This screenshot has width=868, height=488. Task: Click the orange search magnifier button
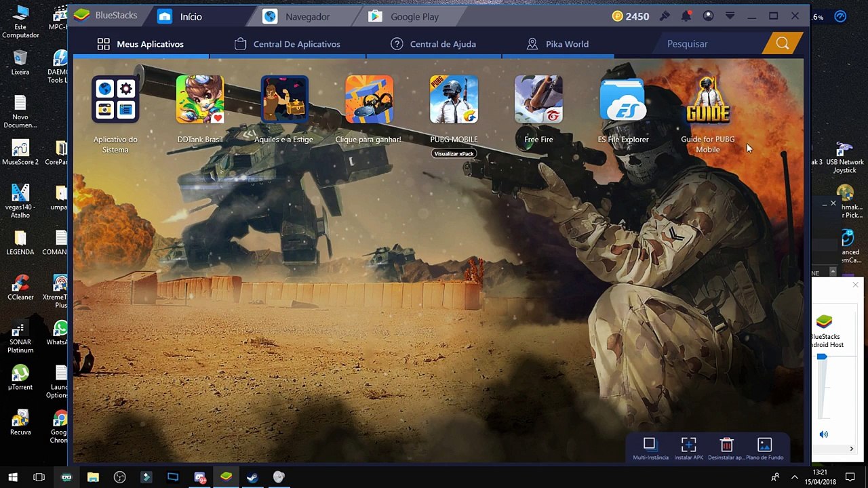(783, 44)
